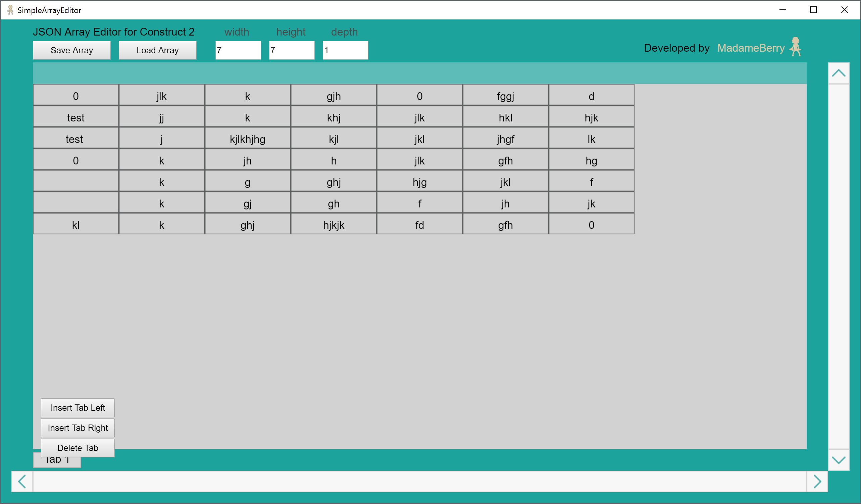Click the scroll down chevron icon
This screenshot has height=504, width=861.
tap(839, 460)
